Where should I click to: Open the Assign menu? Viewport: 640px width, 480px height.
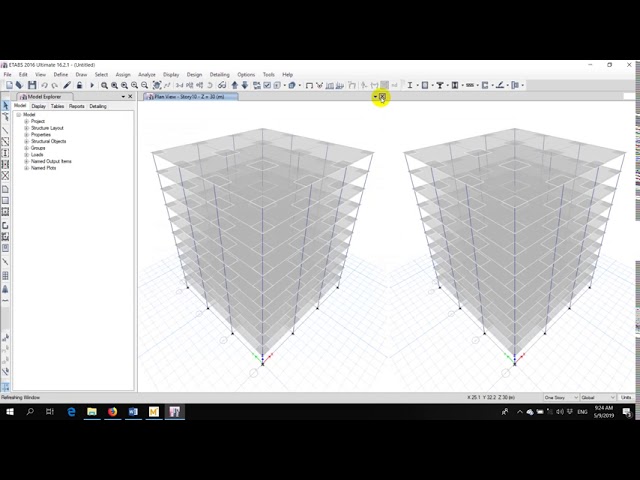click(123, 75)
